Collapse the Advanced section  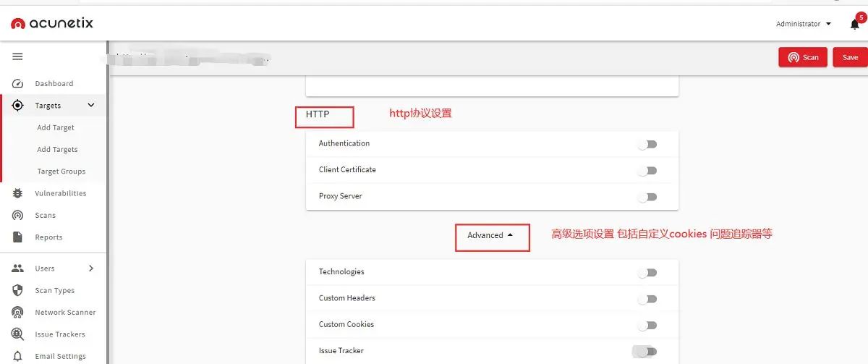[490, 235]
